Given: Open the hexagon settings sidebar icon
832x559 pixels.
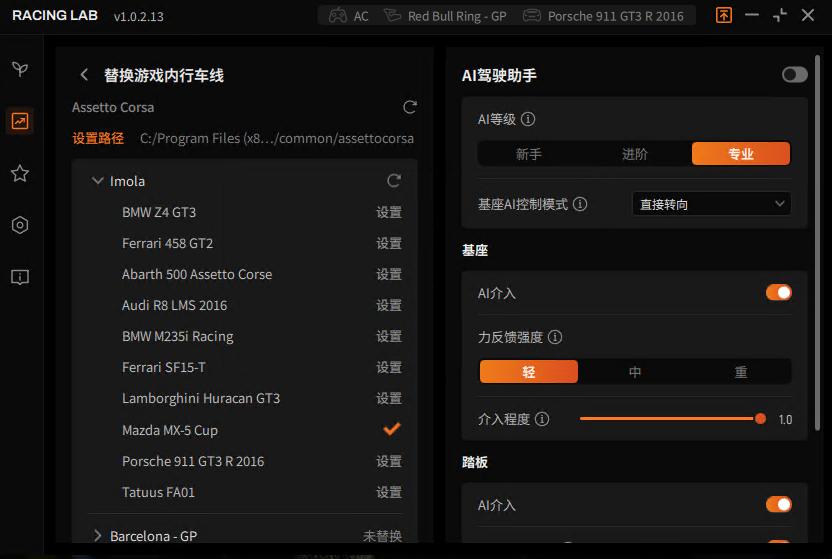Looking at the screenshot, I should 20,225.
